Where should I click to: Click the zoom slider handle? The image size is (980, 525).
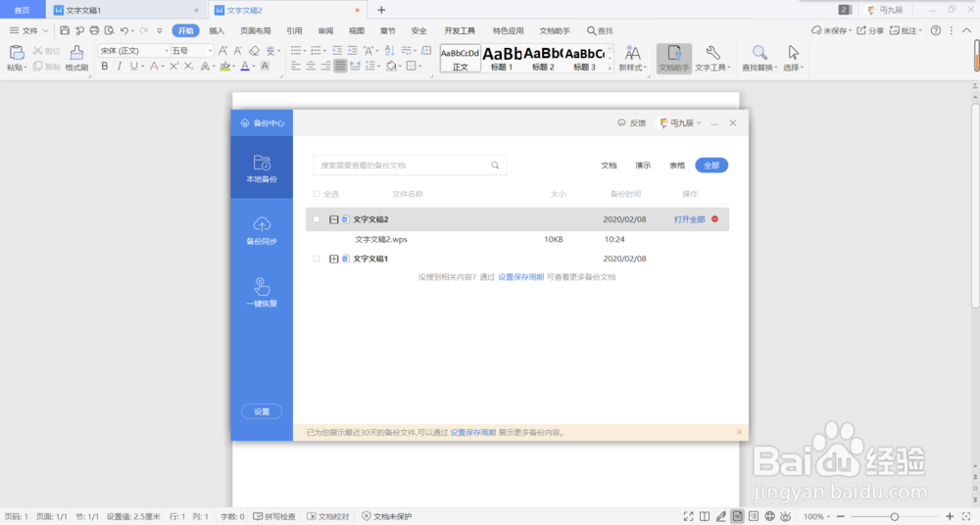[x=895, y=516]
